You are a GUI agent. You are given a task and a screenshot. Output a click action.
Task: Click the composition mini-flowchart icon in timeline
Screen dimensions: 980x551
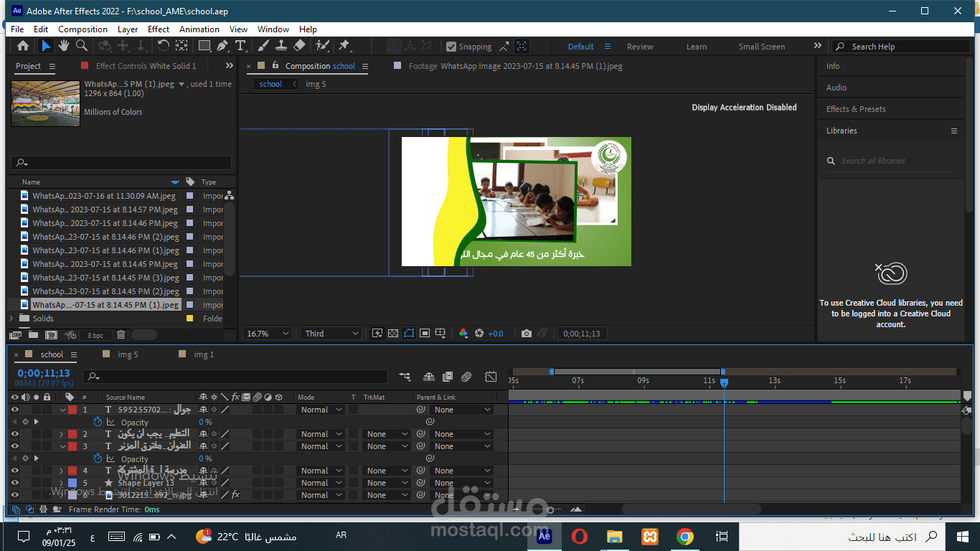click(x=405, y=377)
